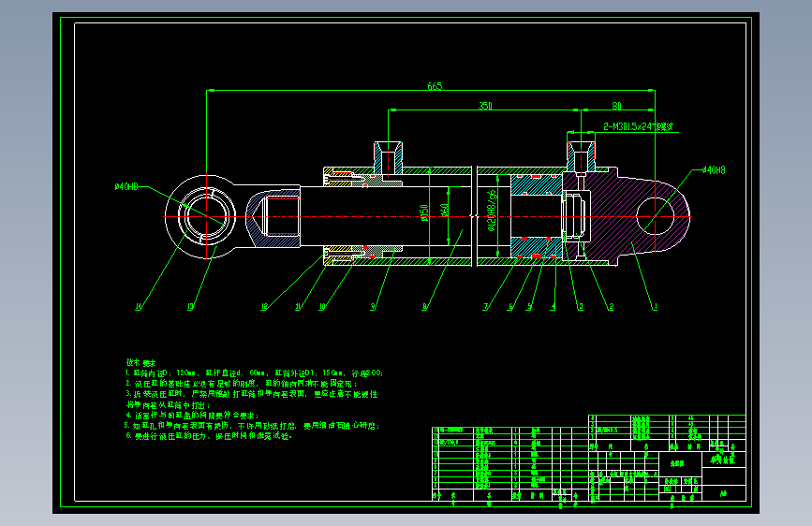Click the ø40H8 label on right clevis
Image resolution: width=812 pixels, height=526 pixels.
pos(714,169)
